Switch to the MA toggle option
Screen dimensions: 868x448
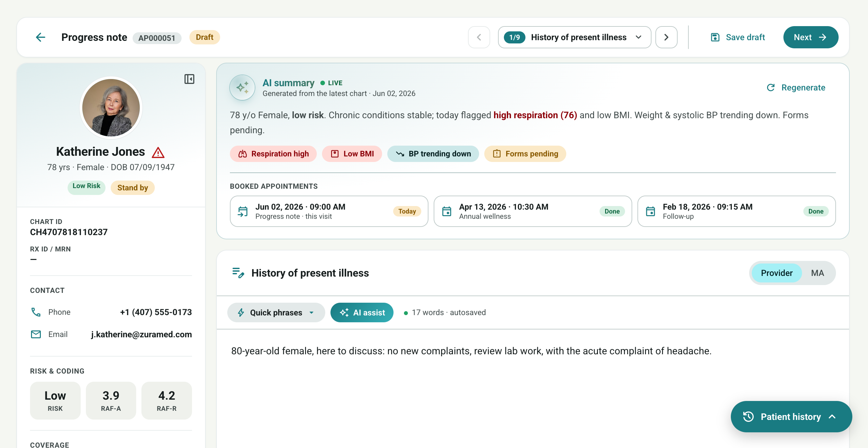pyautogui.click(x=817, y=273)
